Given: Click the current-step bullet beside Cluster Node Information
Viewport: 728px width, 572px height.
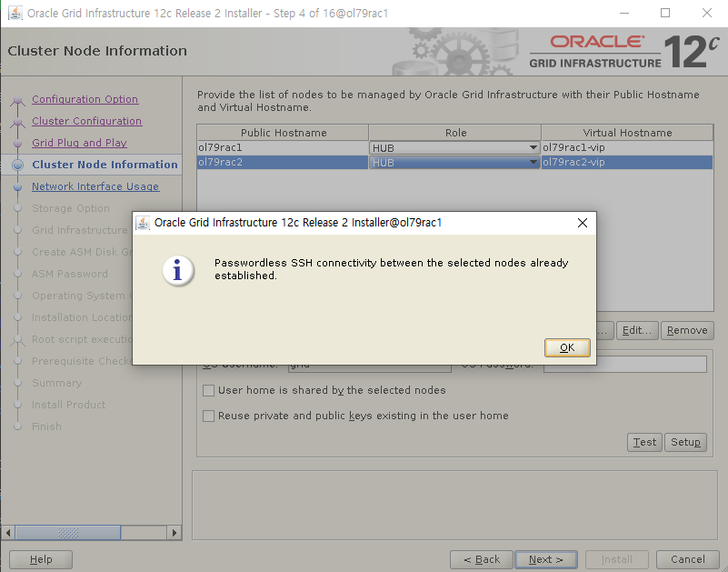Looking at the screenshot, I should (17, 165).
